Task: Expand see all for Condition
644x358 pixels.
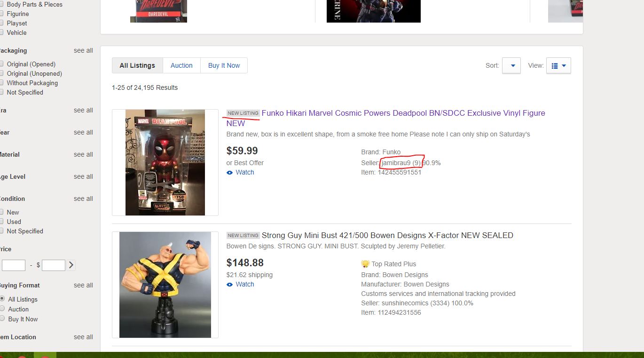Action: [83, 199]
